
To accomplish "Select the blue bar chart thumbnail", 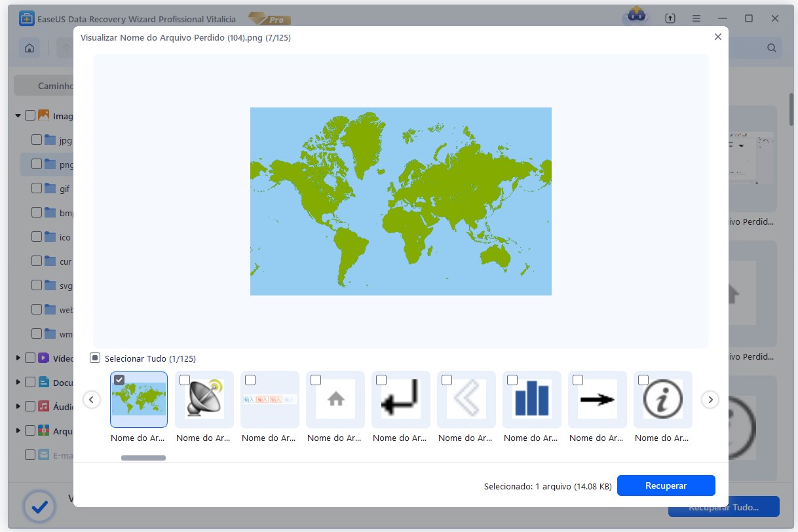I will tap(532, 399).
